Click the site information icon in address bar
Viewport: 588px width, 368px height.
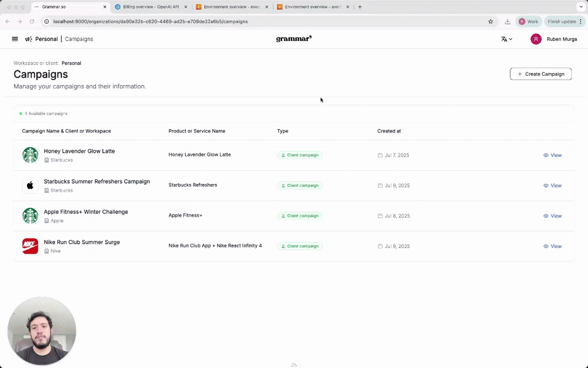(47, 21)
